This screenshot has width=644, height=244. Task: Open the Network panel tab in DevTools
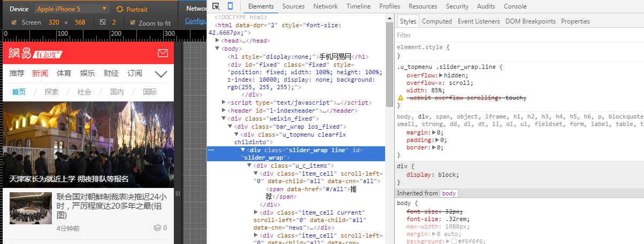click(326, 6)
